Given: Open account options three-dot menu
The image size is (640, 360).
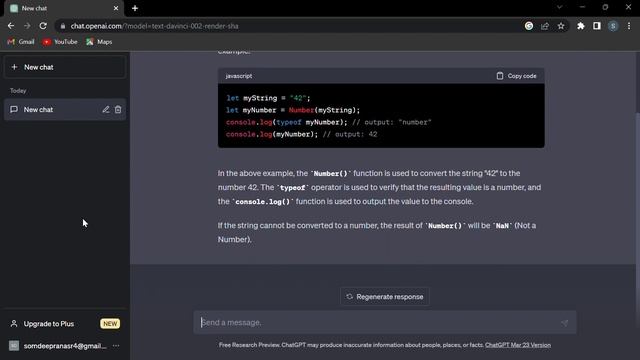Looking at the screenshot, I should pyautogui.click(x=116, y=346).
